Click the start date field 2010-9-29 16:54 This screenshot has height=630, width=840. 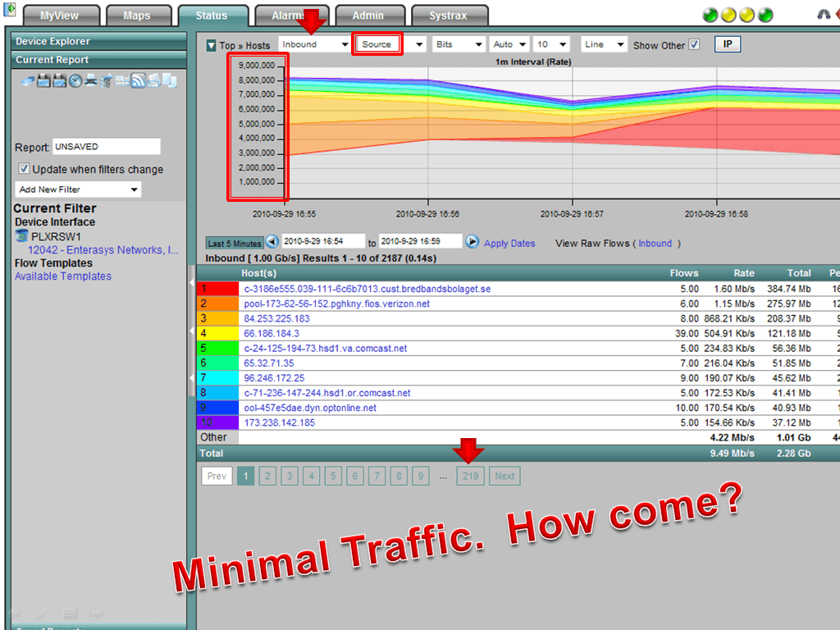click(323, 242)
